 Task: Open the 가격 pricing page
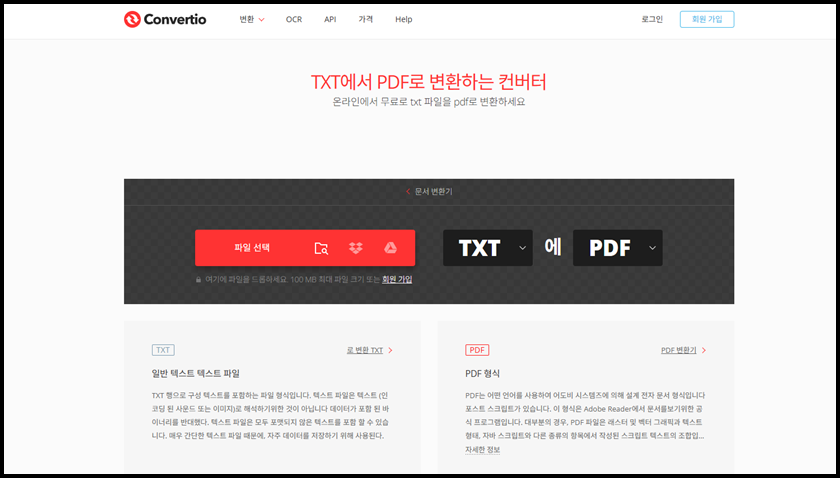tap(365, 19)
